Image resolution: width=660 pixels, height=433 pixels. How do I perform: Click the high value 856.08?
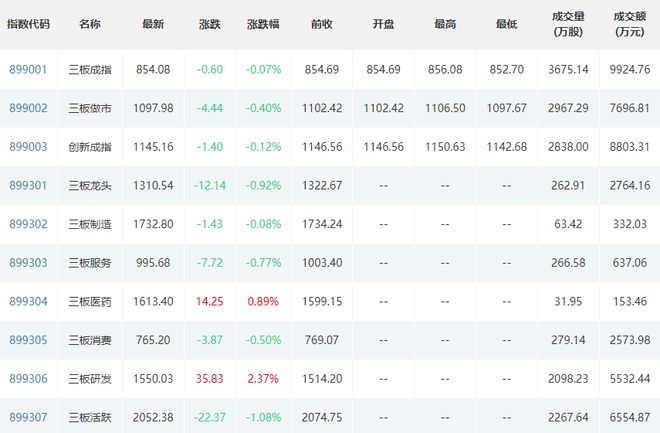coord(445,69)
